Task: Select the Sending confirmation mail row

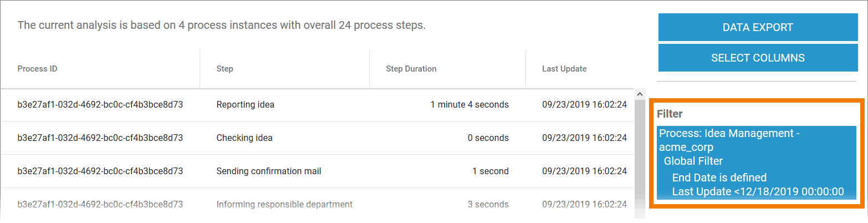Action: pyautogui.click(x=269, y=171)
